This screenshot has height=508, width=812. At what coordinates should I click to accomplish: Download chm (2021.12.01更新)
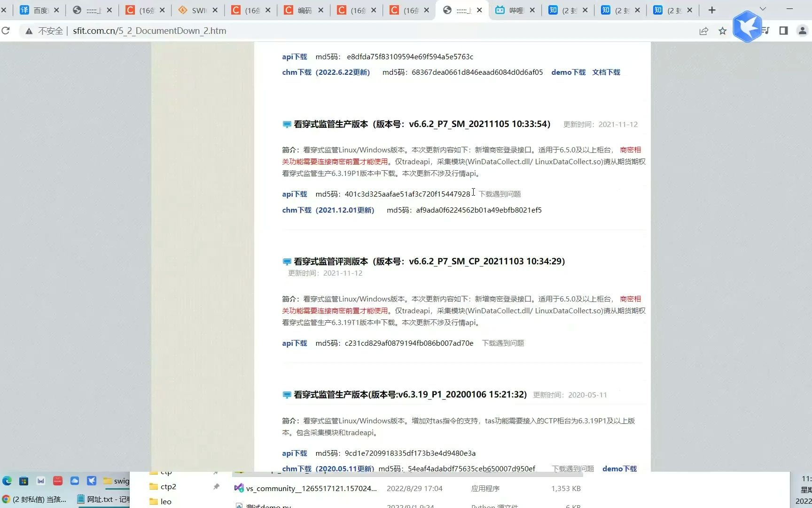(x=328, y=210)
